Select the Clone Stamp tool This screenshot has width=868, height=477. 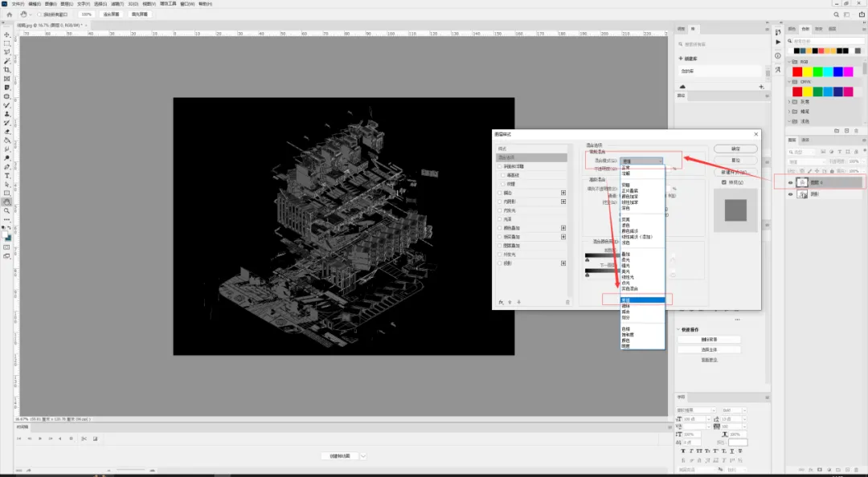[x=6, y=114]
